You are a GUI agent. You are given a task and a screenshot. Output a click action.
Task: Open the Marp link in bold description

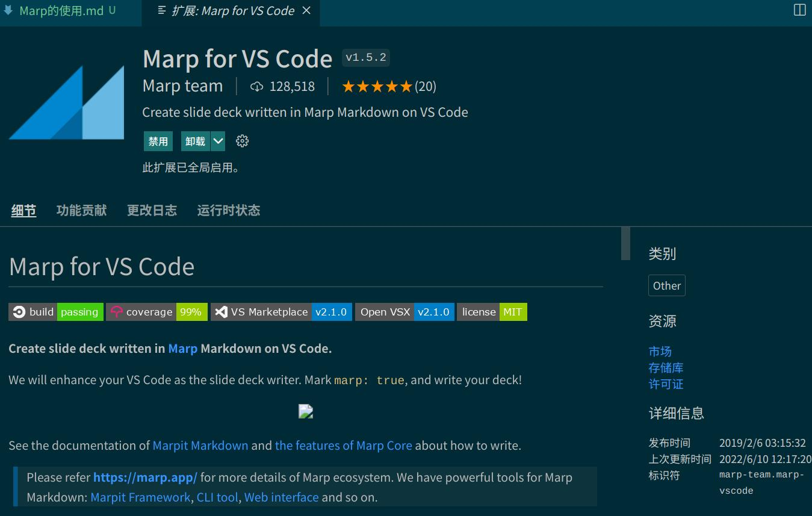click(183, 349)
